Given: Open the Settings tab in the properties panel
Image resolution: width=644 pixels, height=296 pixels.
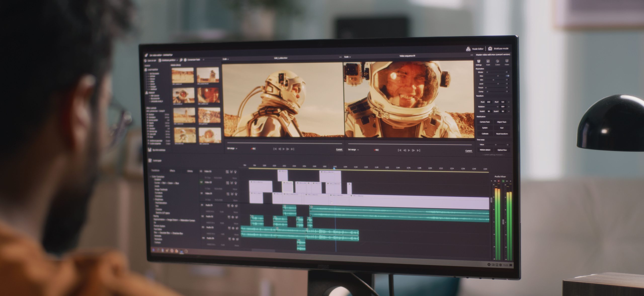Looking at the screenshot, I should point(479,63).
